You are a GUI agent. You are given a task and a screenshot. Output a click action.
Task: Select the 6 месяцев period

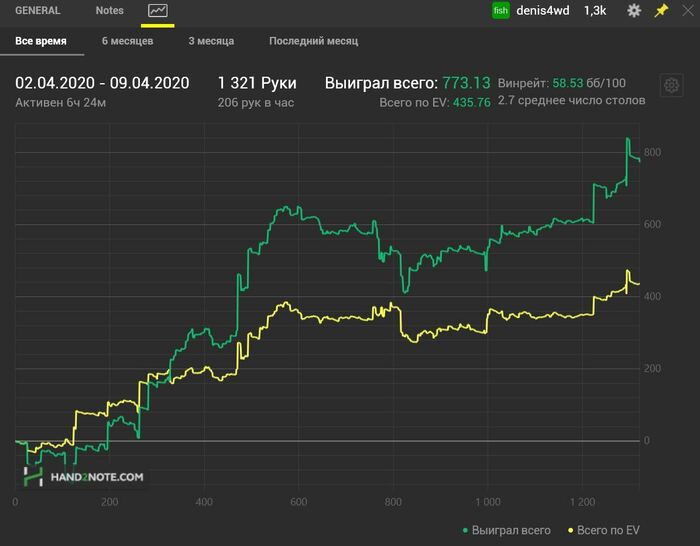click(x=127, y=41)
